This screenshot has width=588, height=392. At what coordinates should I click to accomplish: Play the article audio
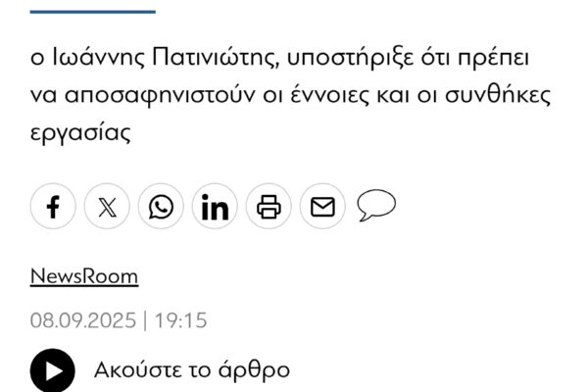52,370
